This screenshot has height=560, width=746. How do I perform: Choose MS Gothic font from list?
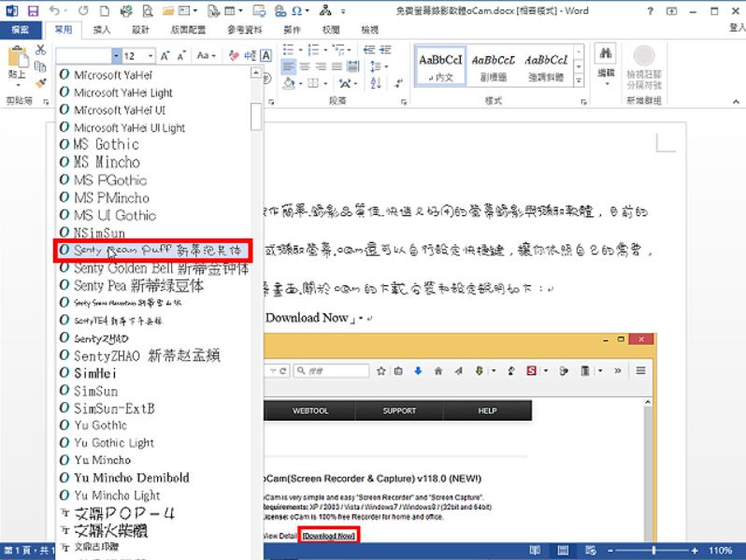(153, 144)
